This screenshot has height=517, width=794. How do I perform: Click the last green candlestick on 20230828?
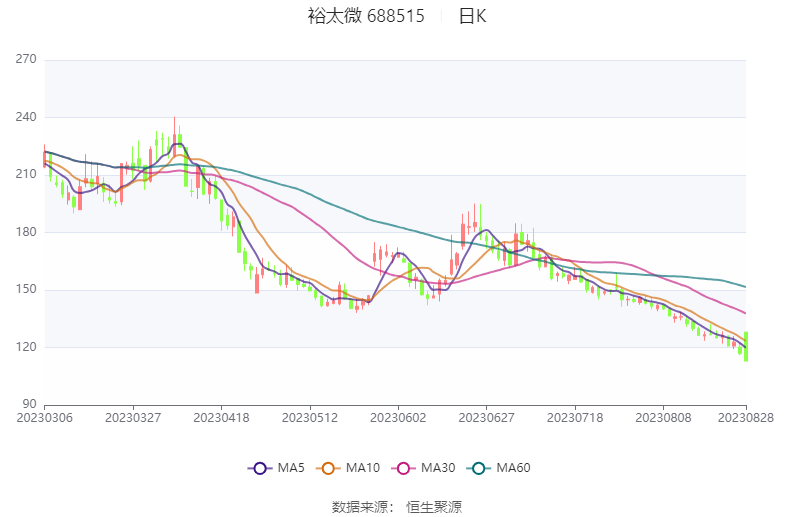tap(746, 346)
